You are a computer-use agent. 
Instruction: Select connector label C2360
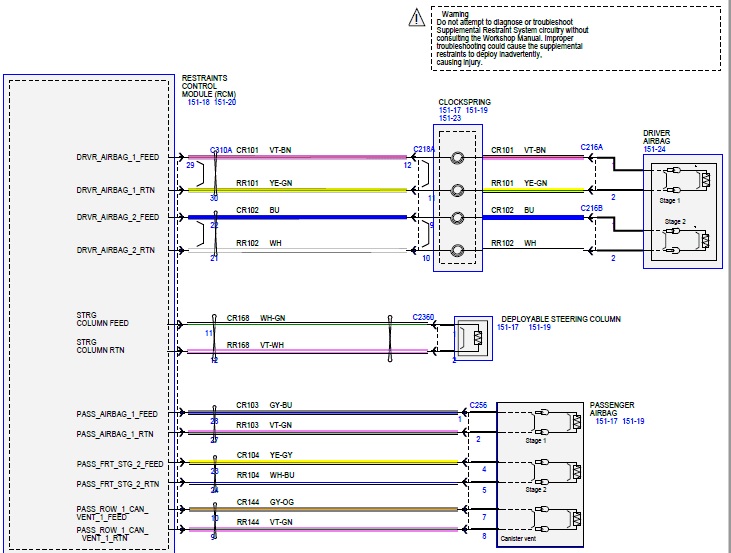click(x=423, y=317)
